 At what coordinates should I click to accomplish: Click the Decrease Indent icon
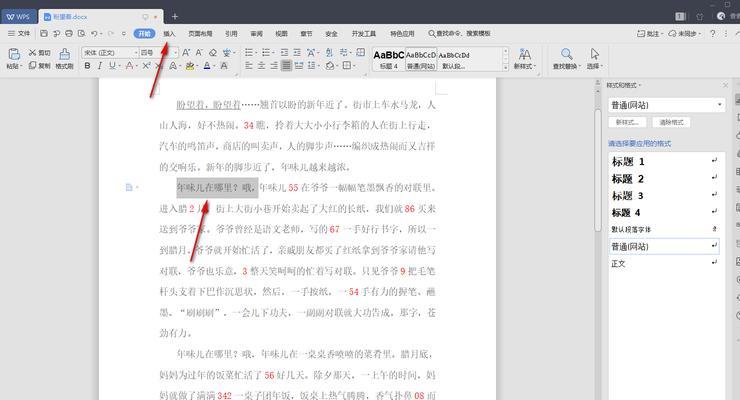[284, 52]
